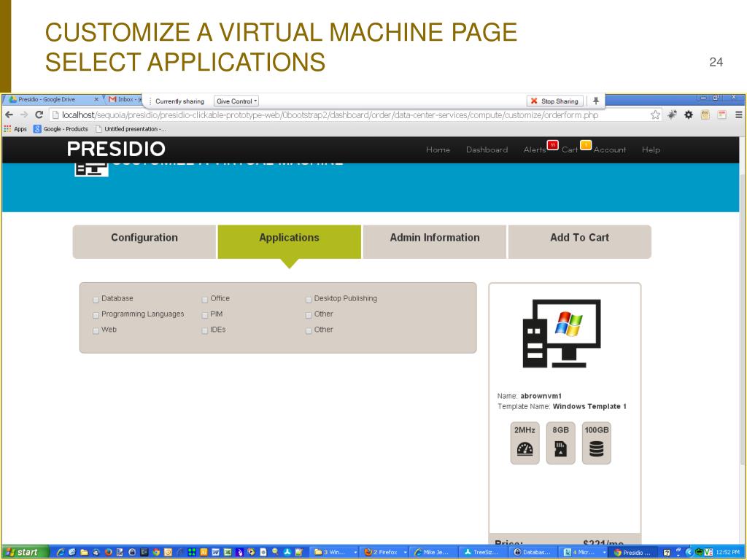This screenshot has height=560, width=747.
Task: Switch to the Configuration tab
Action: pyautogui.click(x=144, y=242)
